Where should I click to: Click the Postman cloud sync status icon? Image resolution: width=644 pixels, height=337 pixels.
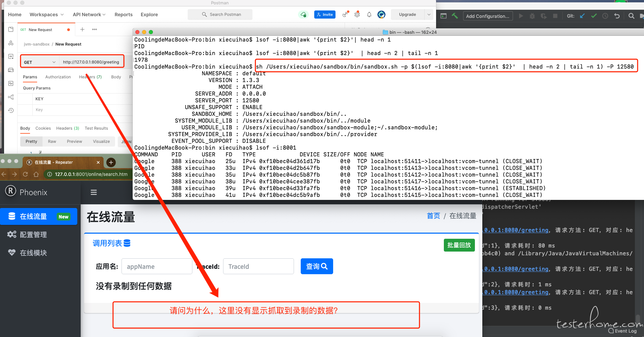coord(303,15)
